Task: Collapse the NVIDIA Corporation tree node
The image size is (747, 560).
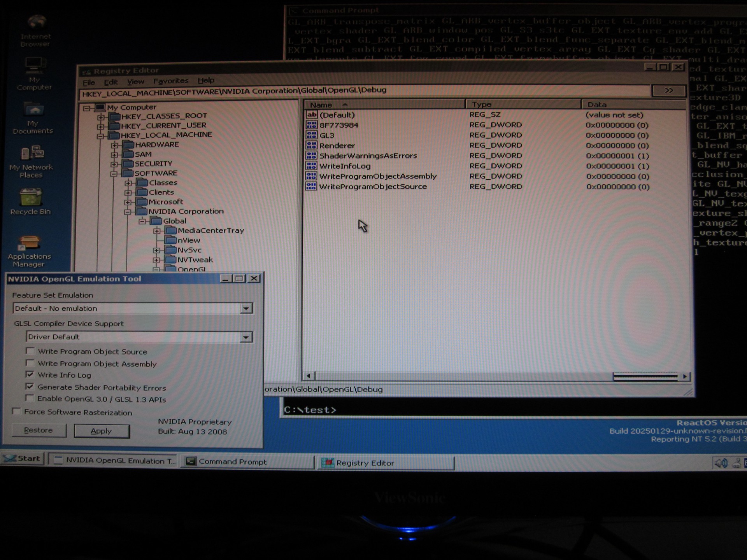Action: [128, 212]
